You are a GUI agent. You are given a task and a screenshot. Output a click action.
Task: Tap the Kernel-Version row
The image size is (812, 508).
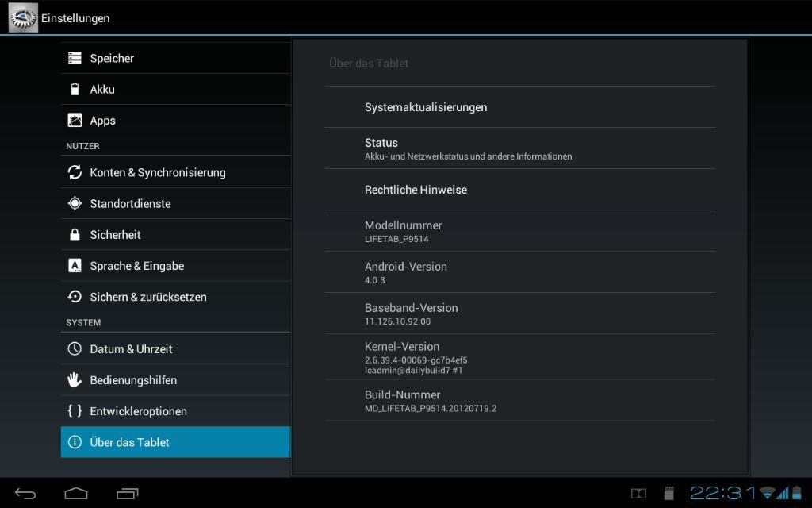click(520, 356)
